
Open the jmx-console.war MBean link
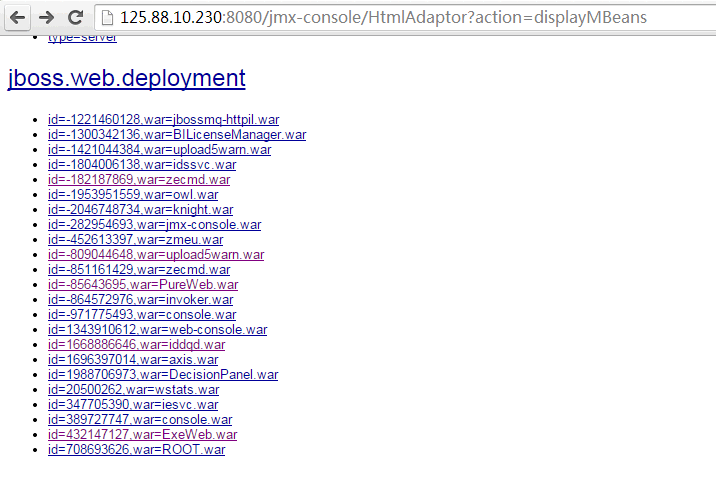pos(154,225)
